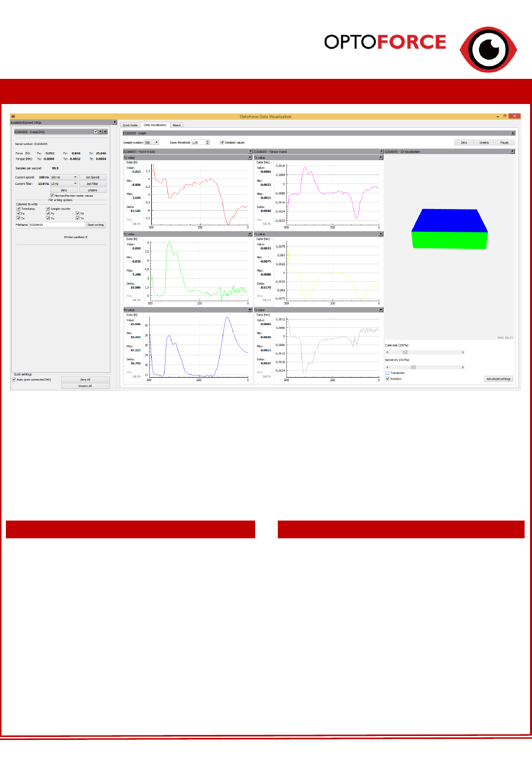Switch to the Quick Guide tab
Viewport: 532px width, 769px height.
point(130,125)
